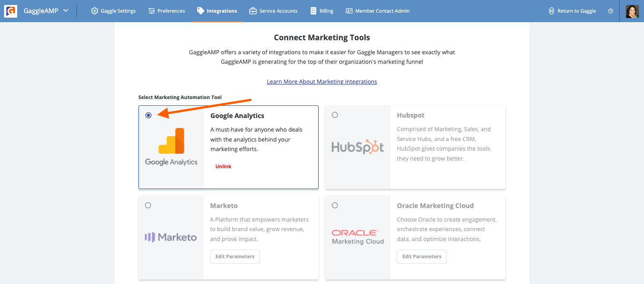The image size is (644, 284).
Task: Click the Oracle Marketing Cloud logo image
Action: click(x=358, y=237)
